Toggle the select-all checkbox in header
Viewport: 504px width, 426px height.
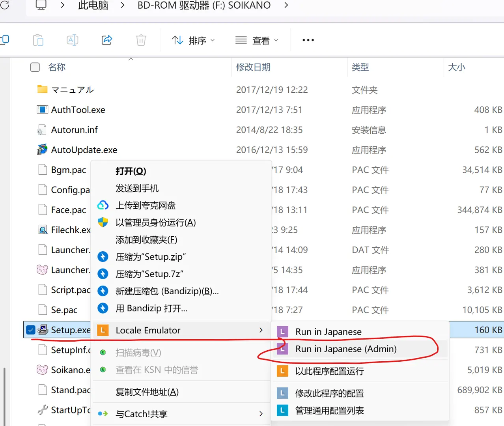[35, 67]
